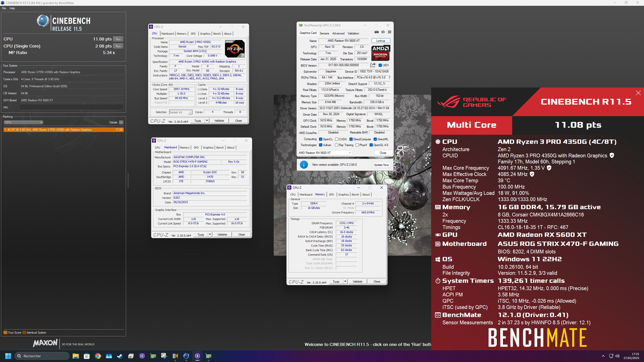Screen dimensions: 644x362
Task: Click the Rechercher taskbar search box
Action: click(42, 356)
